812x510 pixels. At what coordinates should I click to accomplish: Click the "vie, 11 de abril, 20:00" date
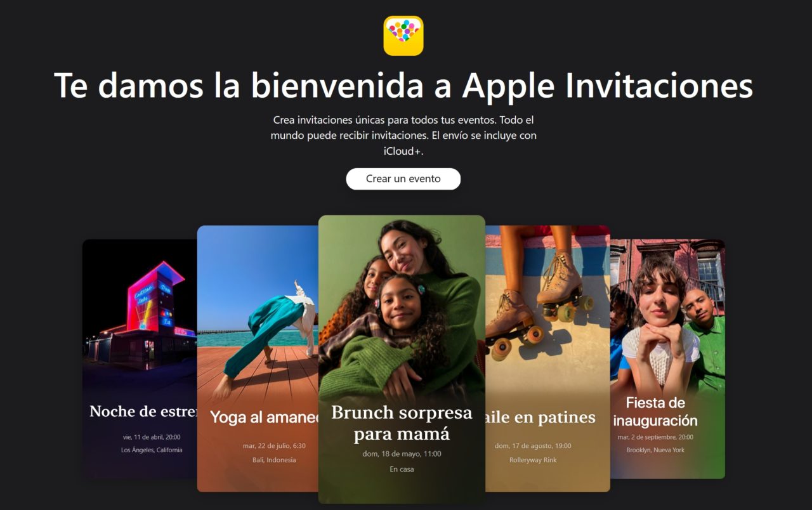click(x=152, y=437)
